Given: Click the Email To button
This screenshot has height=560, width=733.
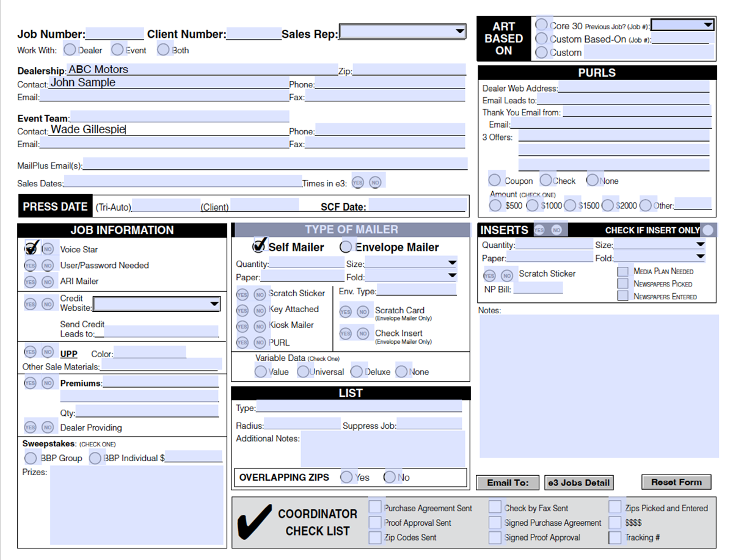Looking at the screenshot, I should pos(508,482).
